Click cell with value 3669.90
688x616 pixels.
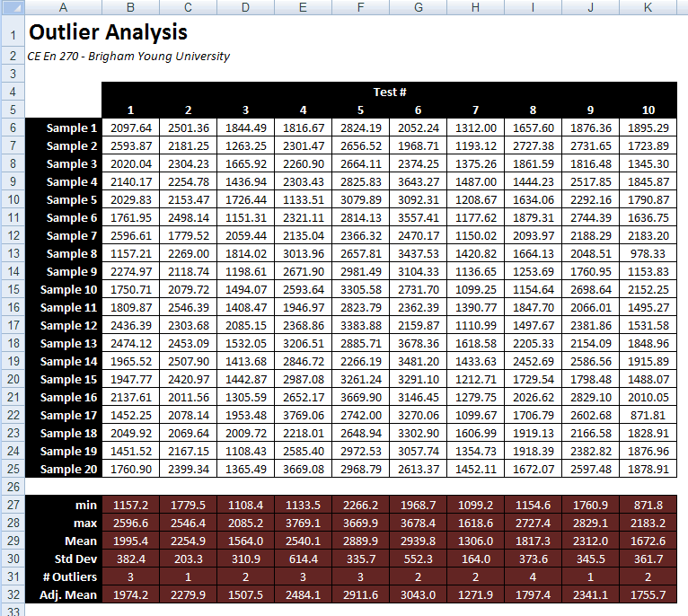click(x=361, y=398)
